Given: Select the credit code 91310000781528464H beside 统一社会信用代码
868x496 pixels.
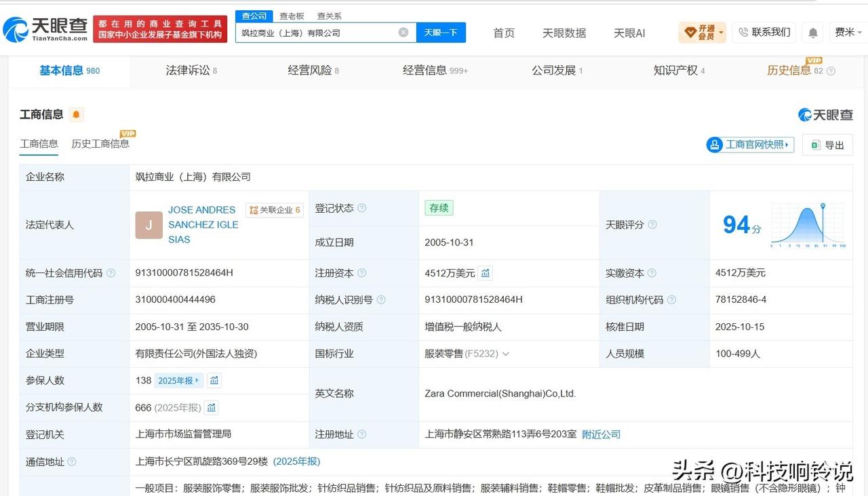Looking at the screenshot, I should pyautogui.click(x=184, y=272).
